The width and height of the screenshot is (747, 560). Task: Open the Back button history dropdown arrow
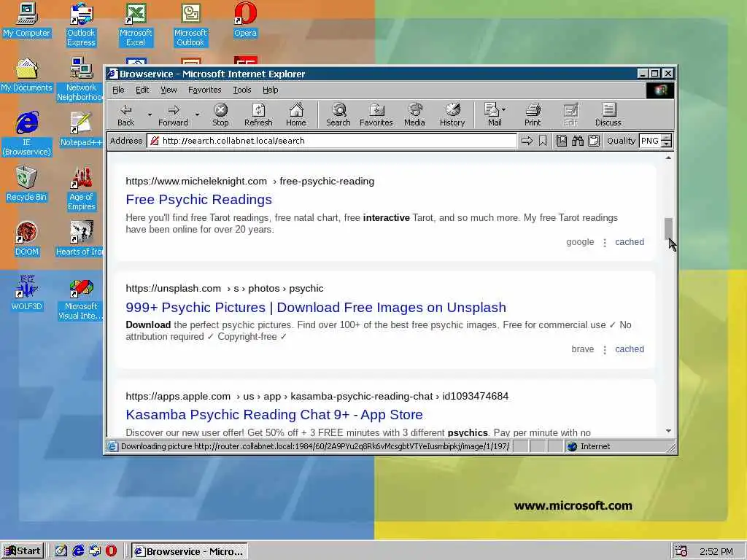click(x=150, y=114)
